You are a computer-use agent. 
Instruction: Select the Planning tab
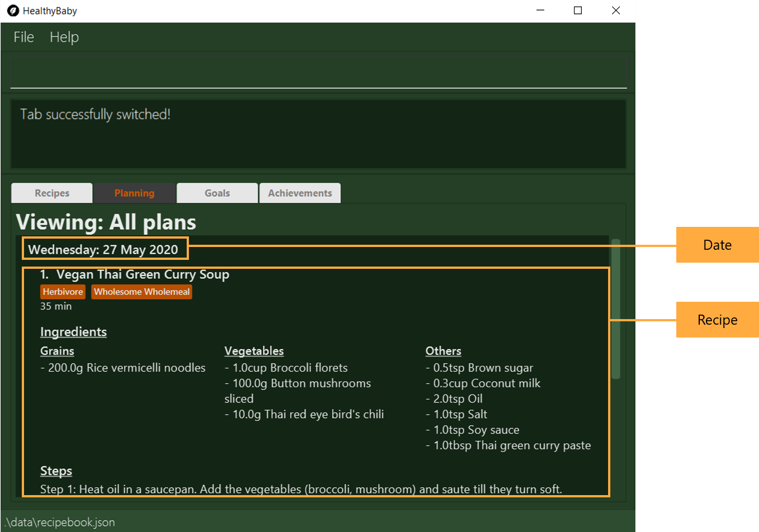[134, 193]
